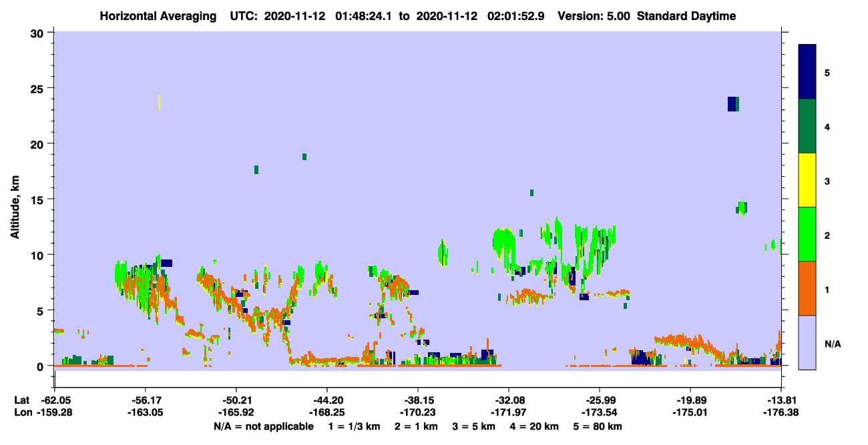Click the longitude value -173.54
Viewport: 868px width, 445px height.
click(x=600, y=412)
